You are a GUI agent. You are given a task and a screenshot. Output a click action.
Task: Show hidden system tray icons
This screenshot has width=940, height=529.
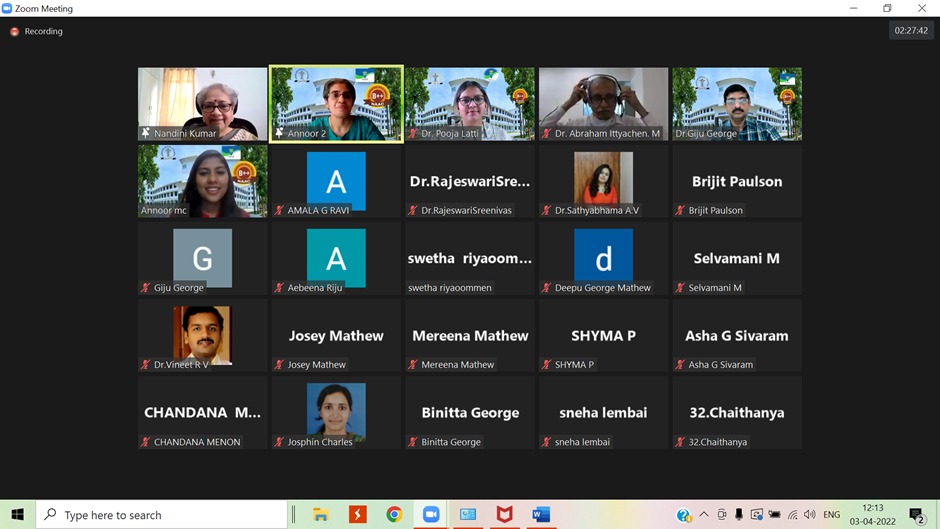tap(704, 515)
